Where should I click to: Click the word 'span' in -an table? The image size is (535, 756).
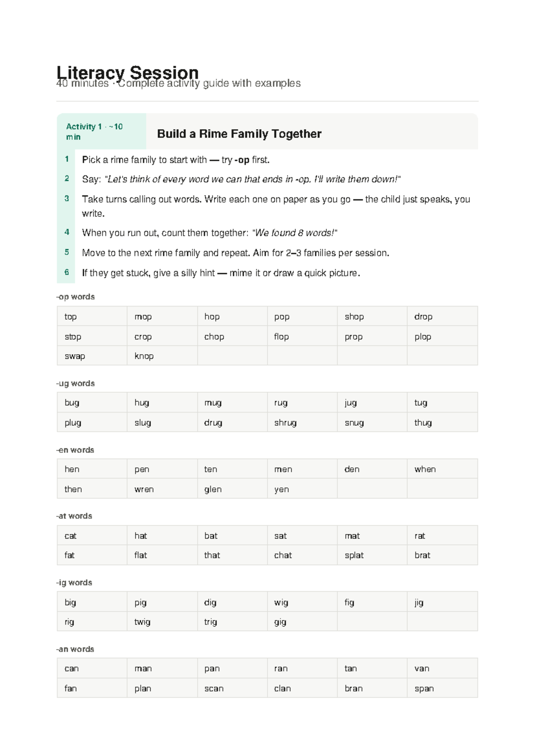(x=424, y=689)
